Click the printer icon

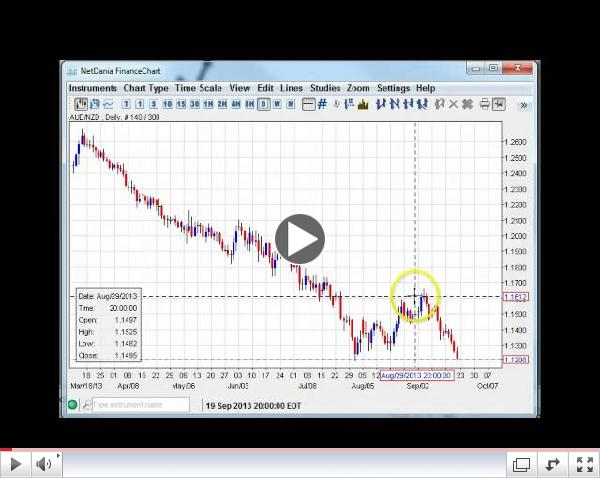[x=485, y=104]
